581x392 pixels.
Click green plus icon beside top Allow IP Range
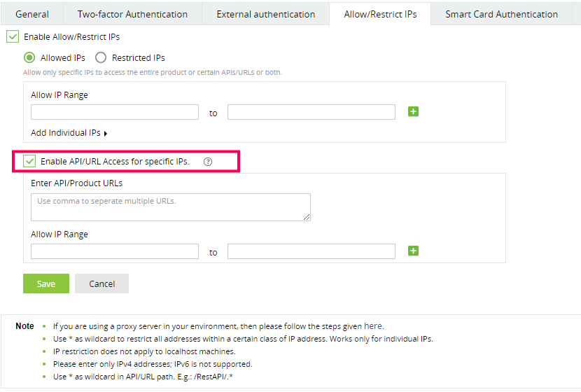[x=413, y=111]
